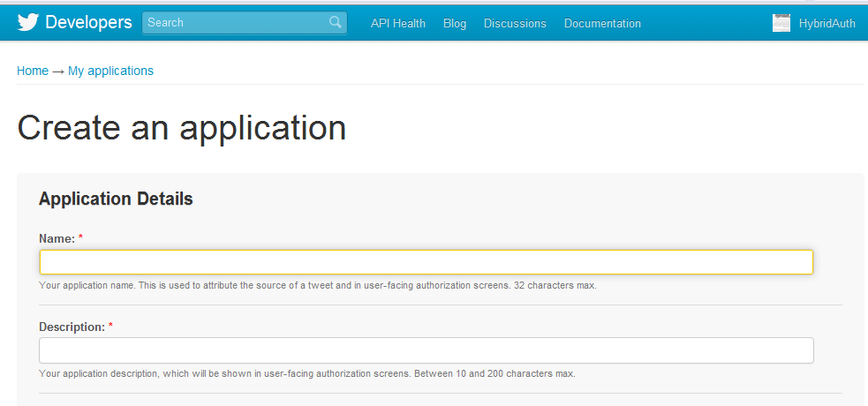Click the HybridAuth username
The height and width of the screenshot is (406, 868).
826,24
